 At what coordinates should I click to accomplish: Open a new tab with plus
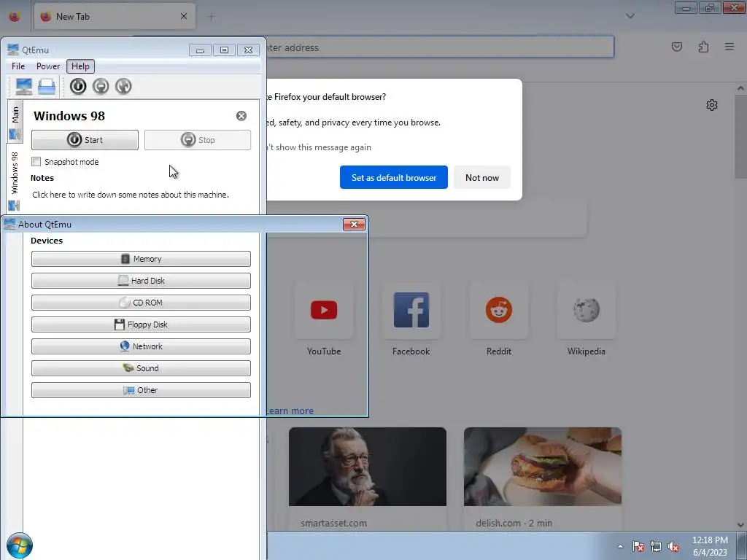point(211,17)
